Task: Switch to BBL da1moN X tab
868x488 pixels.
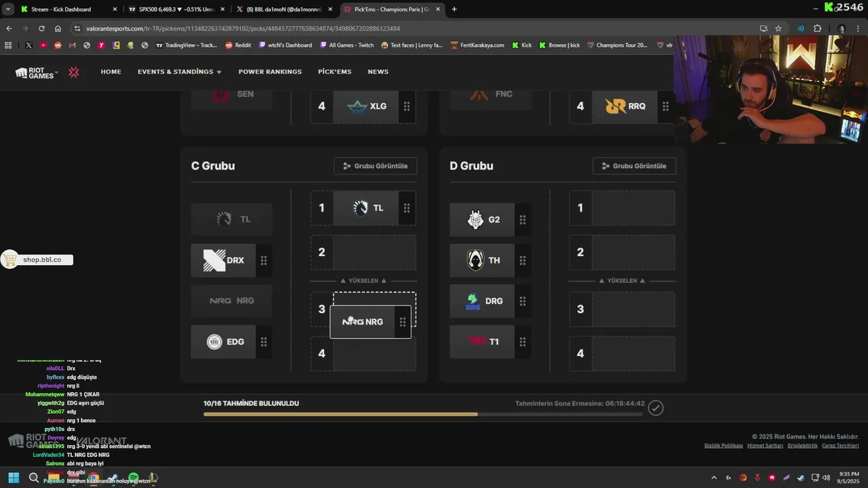Action: [x=283, y=9]
